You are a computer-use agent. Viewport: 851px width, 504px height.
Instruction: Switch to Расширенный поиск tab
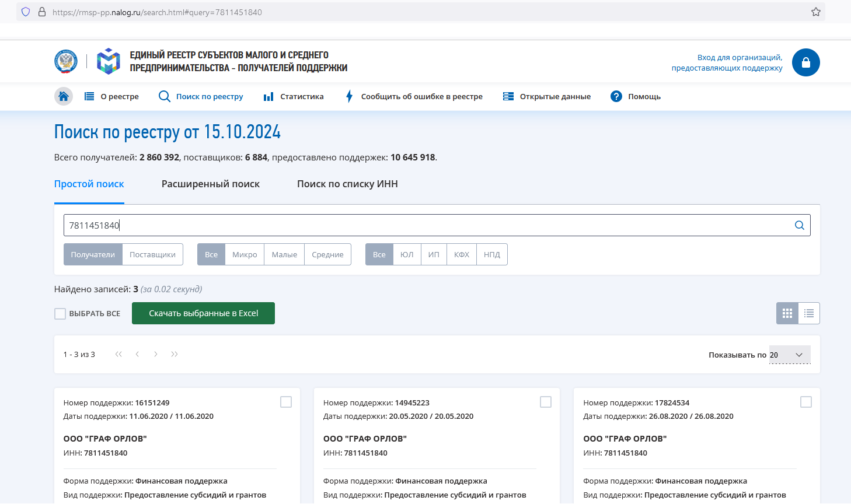211,184
